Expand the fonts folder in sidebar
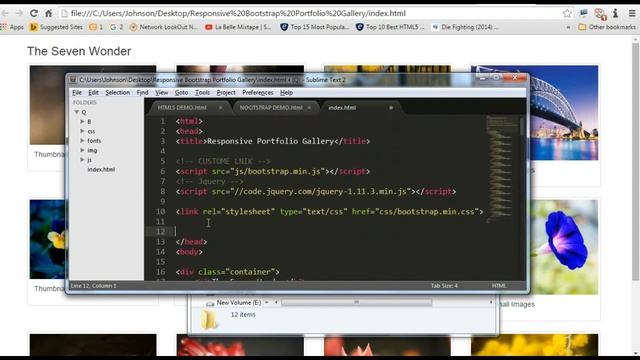Screen dimensions: 640x360 [x=82, y=140]
